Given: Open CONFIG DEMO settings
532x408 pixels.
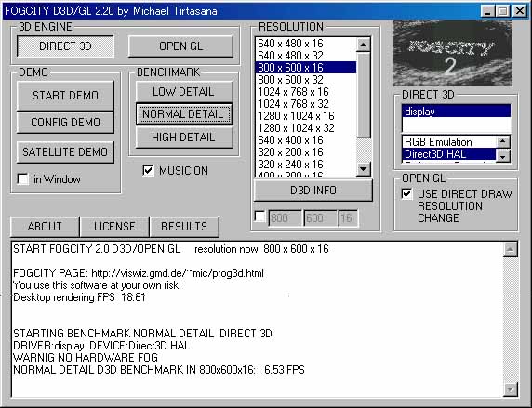Looking at the screenshot, I should pyautogui.click(x=65, y=122).
